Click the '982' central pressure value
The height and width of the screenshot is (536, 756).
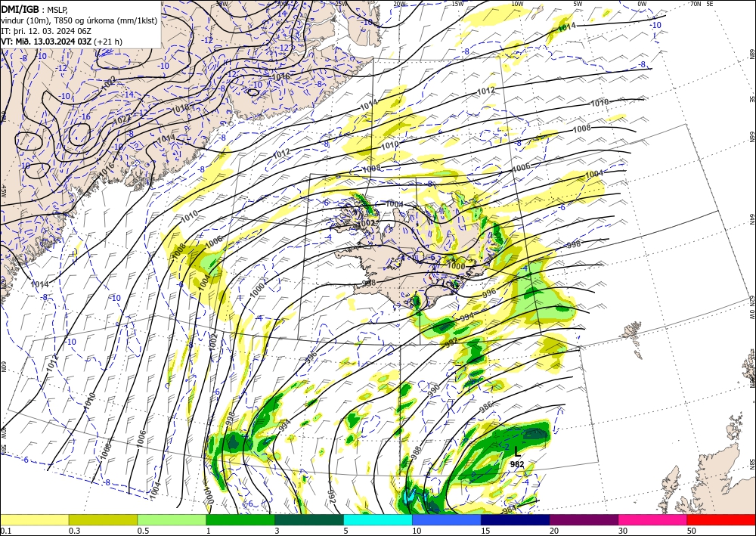point(517,465)
